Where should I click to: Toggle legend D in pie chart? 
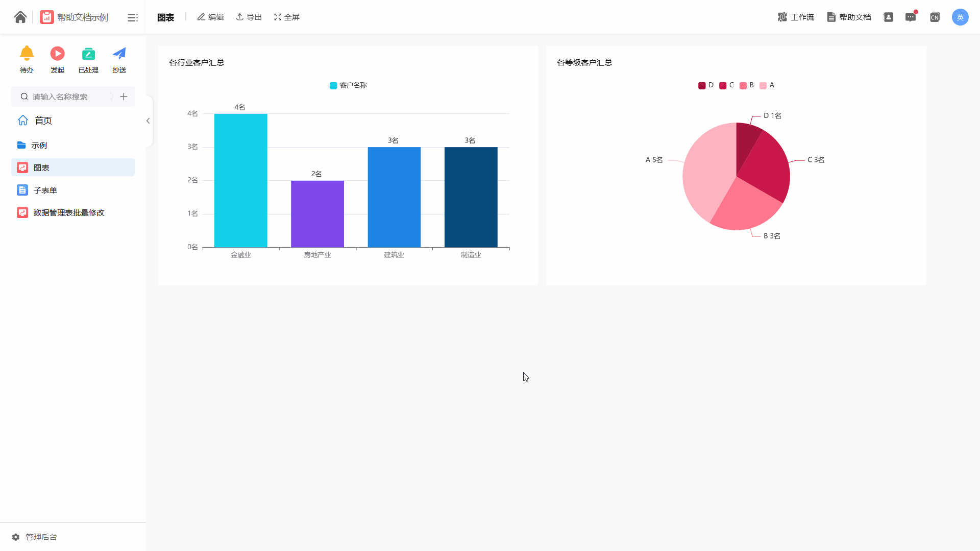(x=706, y=85)
